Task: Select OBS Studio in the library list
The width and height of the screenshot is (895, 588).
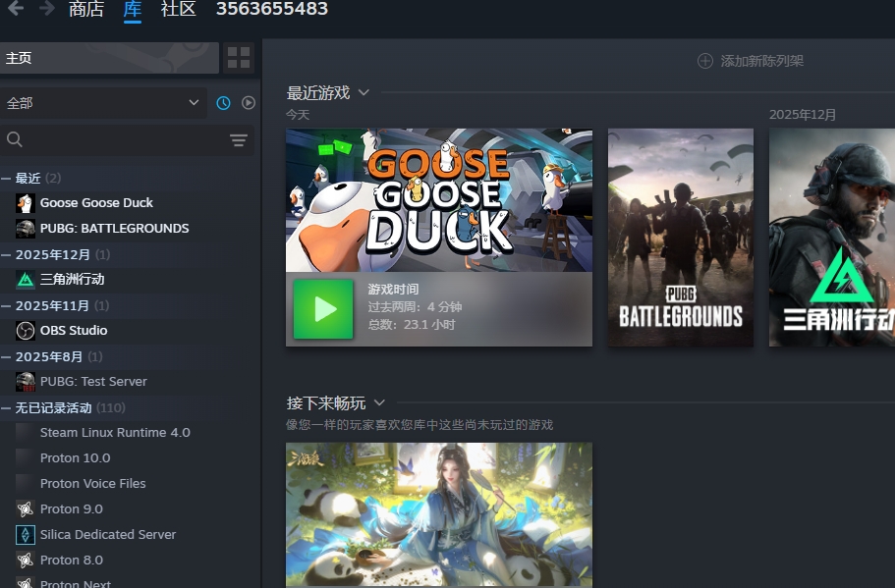Action: point(74,331)
